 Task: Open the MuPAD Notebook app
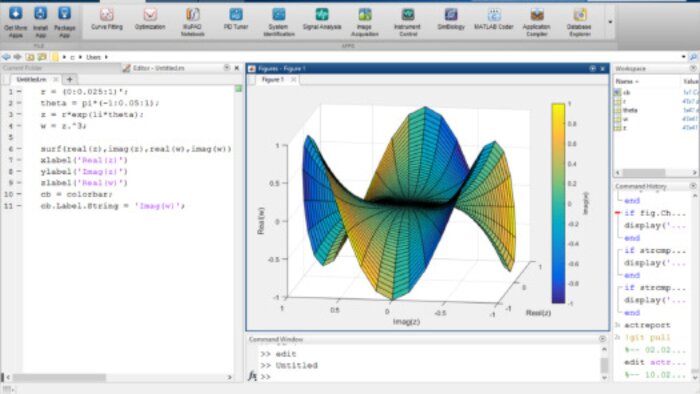(x=192, y=22)
